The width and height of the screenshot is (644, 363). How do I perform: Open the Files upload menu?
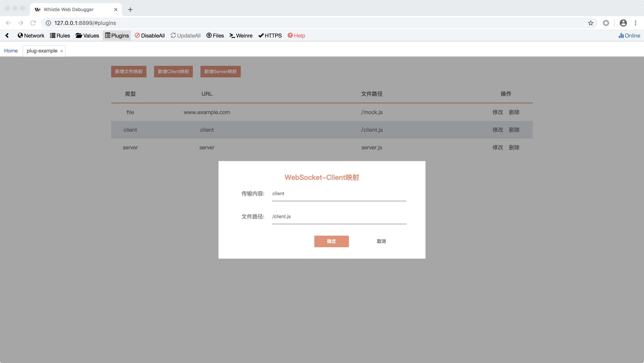tap(215, 36)
